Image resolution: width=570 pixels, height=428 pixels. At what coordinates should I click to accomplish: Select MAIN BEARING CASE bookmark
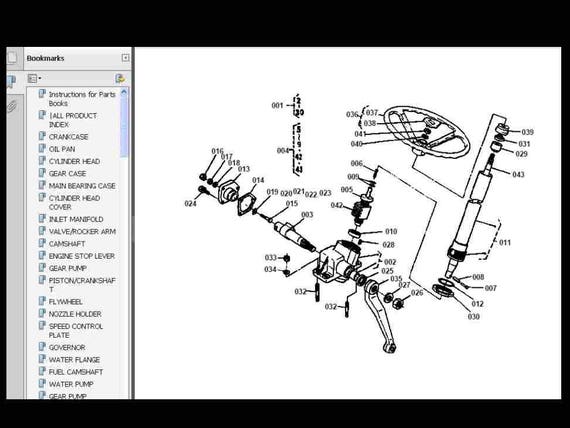(82, 186)
